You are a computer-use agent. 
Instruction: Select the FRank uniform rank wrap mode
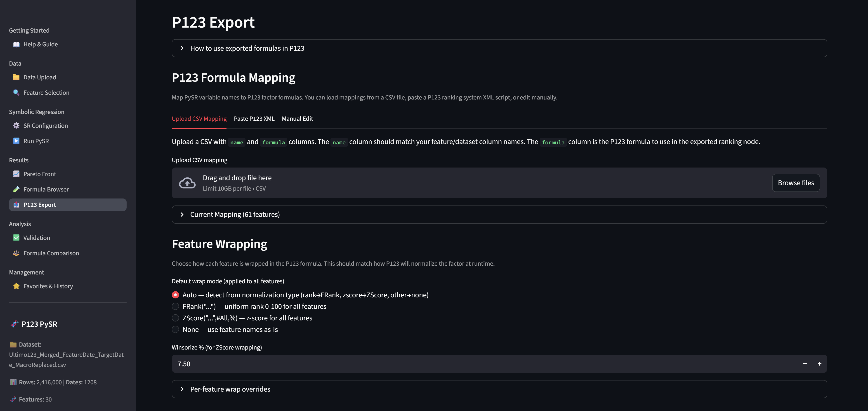[176, 306]
